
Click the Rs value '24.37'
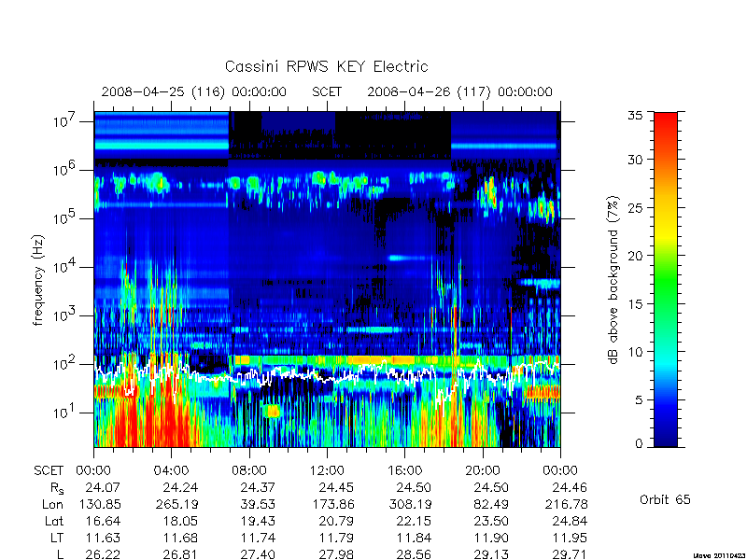[x=258, y=487]
